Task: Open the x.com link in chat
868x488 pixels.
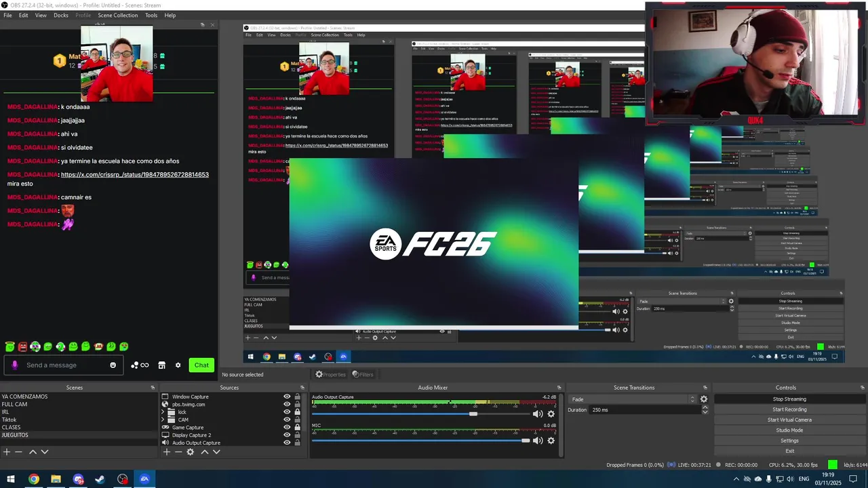Action: coord(135,175)
